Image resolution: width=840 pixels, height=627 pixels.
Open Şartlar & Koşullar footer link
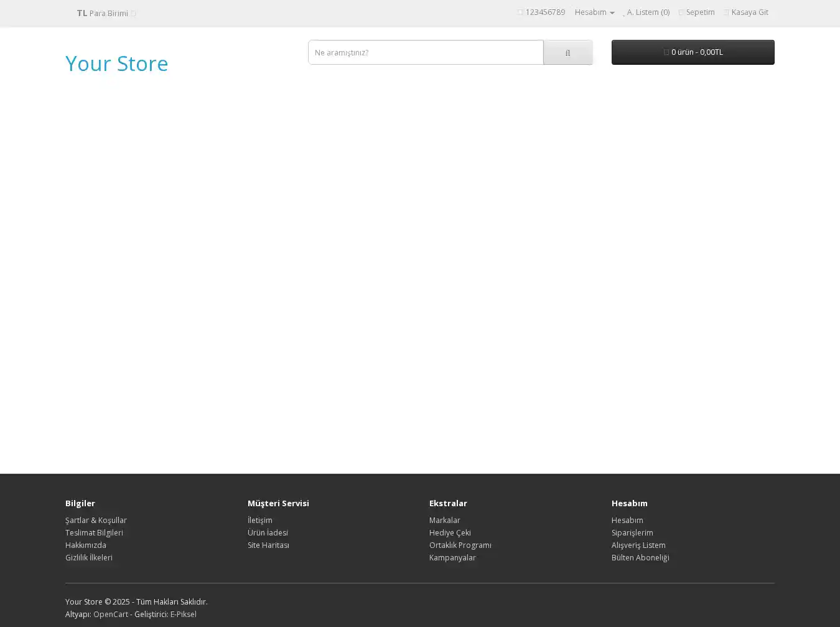[x=96, y=521]
